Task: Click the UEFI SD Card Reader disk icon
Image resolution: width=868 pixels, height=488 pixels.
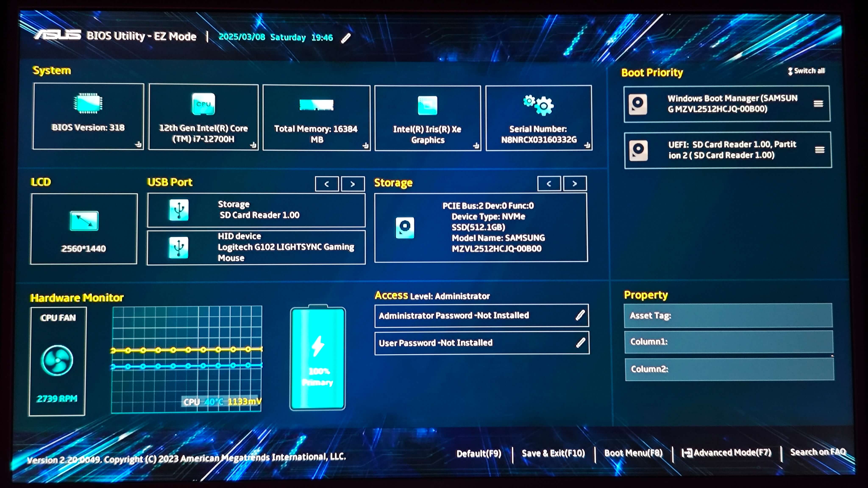Action: tap(638, 151)
